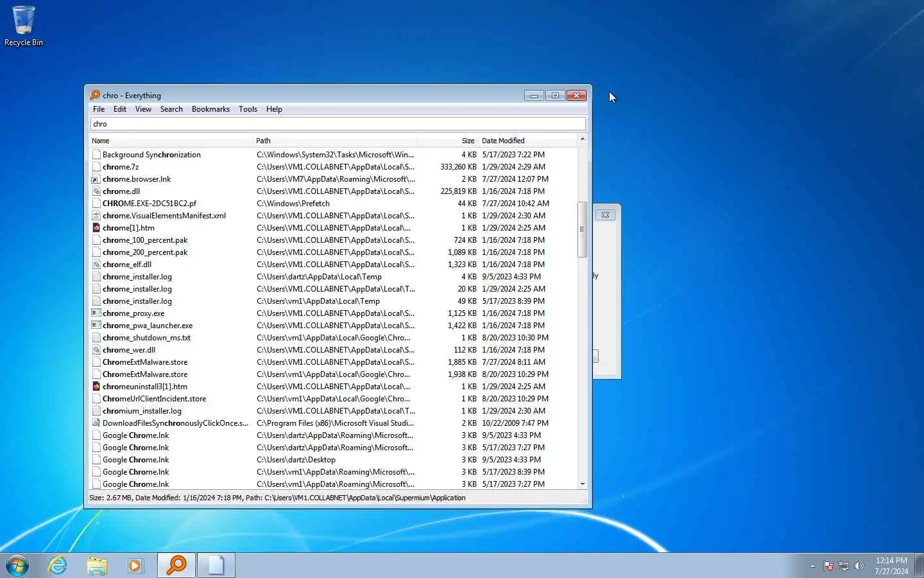The image size is (924, 578).
Task: Click the results scrollbar down arrow
Action: point(583,484)
